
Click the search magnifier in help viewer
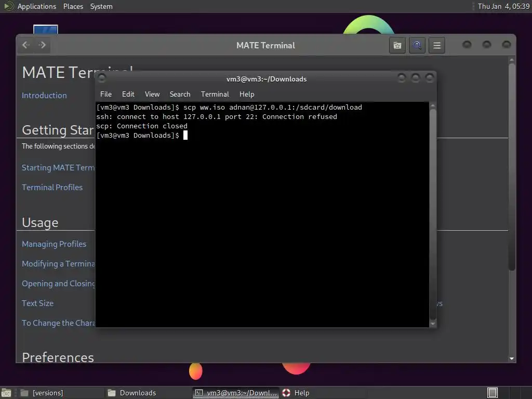pos(417,46)
